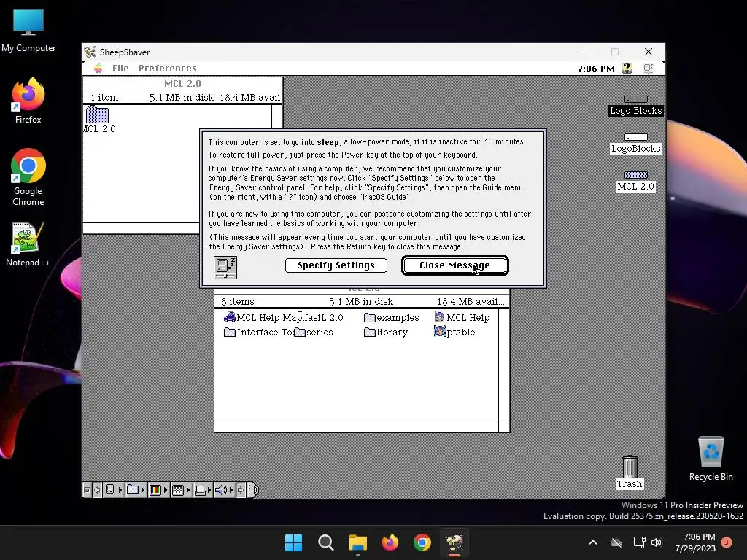This screenshot has height=560, width=747.
Task: Select the Mac Trash icon
Action: [630, 467]
